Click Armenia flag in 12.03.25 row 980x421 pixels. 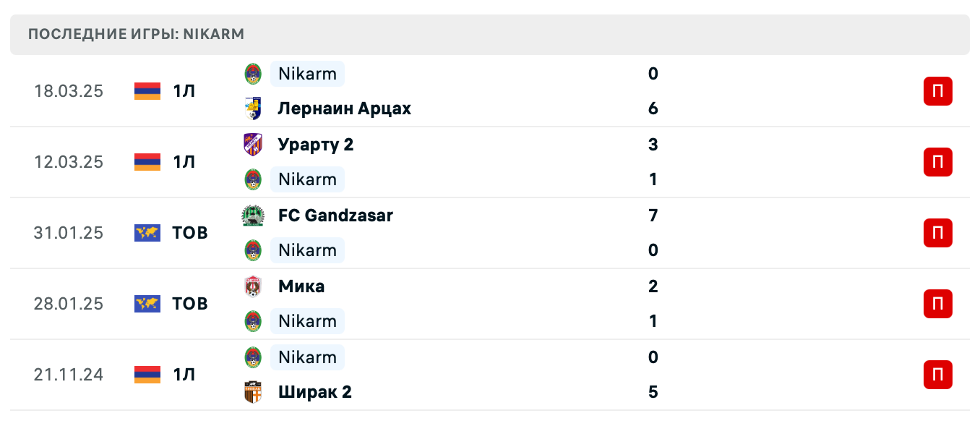[147, 162]
